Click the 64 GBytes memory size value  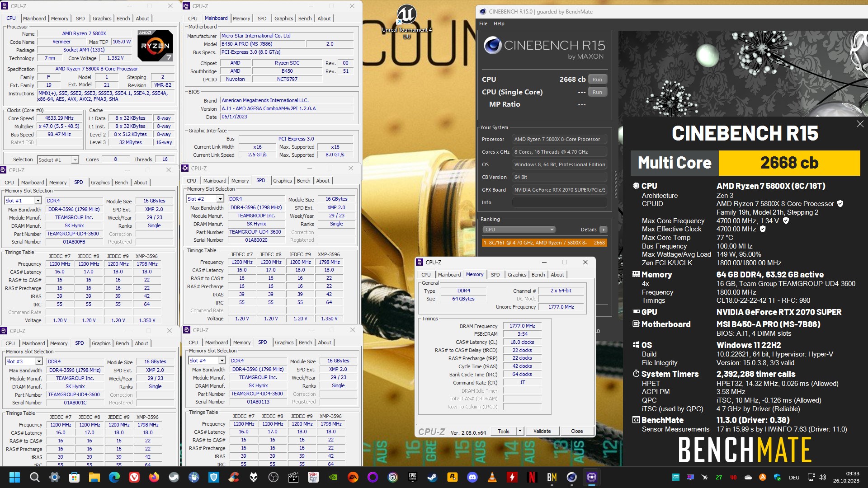pos(463,299)
